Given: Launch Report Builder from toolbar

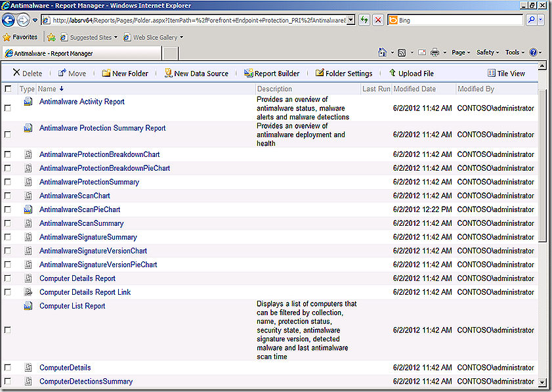Looking at the screenshot, I should click(x=272, y=74).
